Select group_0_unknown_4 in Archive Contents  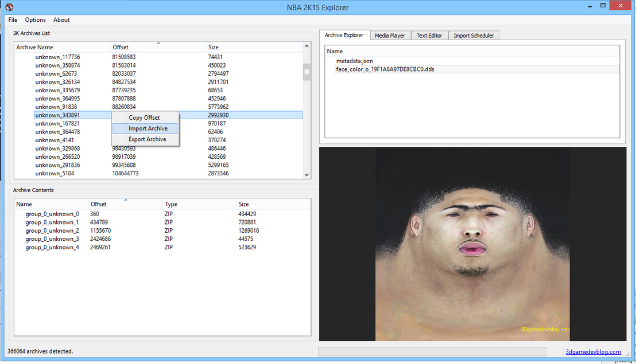point(52,247)
